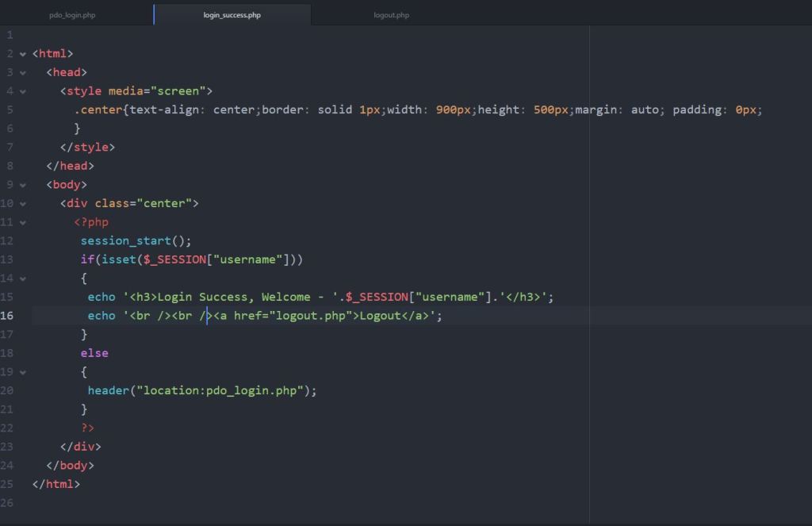Image resolution: width=812 pixels, height=526 pixels.
Task: Fold the body block on line 9
Action: click(23, 185)
